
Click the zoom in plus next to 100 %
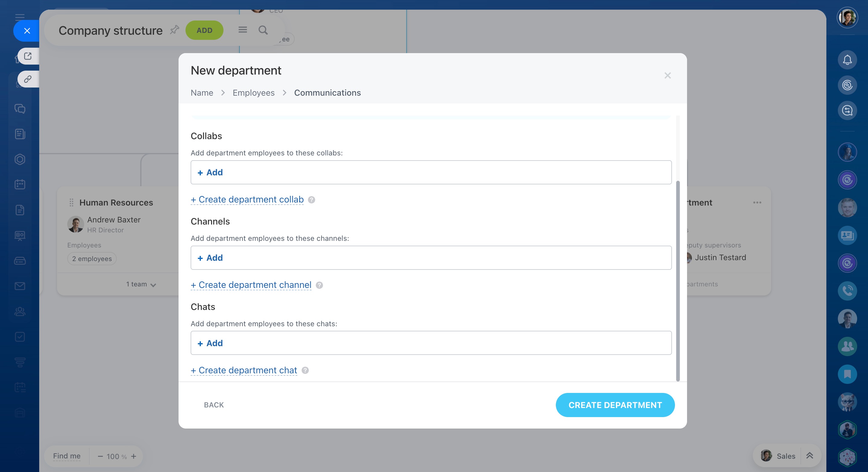134,456
